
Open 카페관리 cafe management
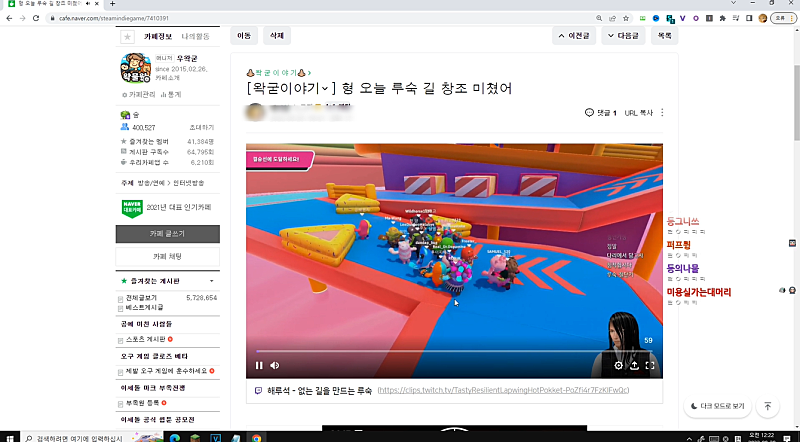[138, 95]
